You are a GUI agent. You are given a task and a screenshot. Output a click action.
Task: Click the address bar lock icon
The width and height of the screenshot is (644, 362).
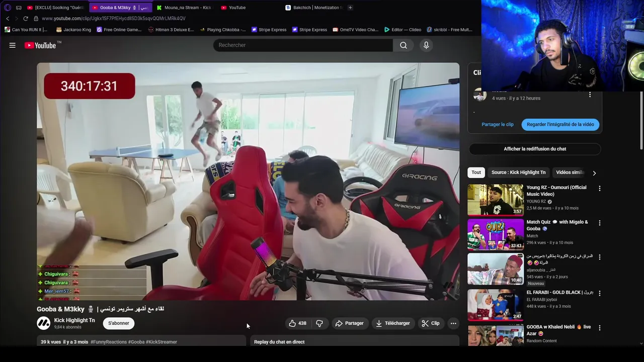pos(36,19)
